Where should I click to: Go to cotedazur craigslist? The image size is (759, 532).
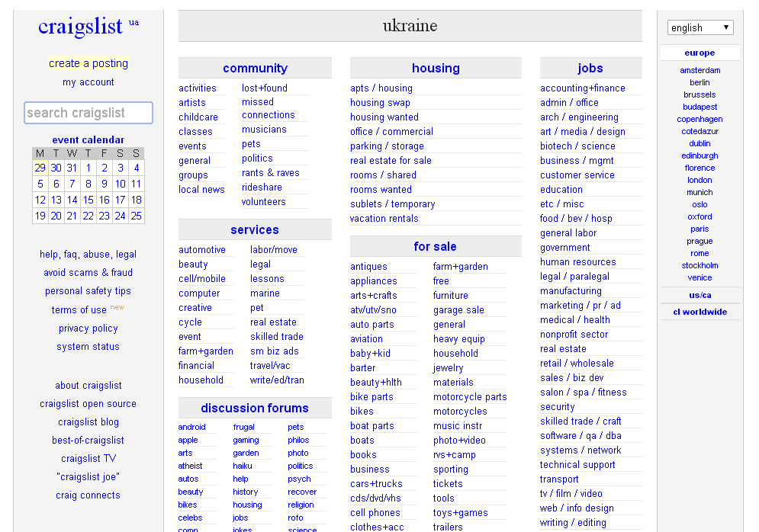pos(700,132)
